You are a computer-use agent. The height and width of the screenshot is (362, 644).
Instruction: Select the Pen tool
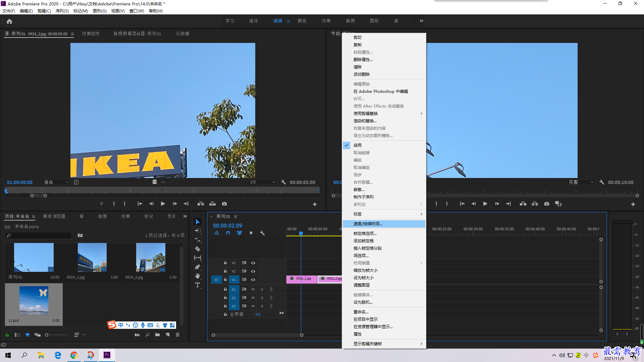(198, 267)
